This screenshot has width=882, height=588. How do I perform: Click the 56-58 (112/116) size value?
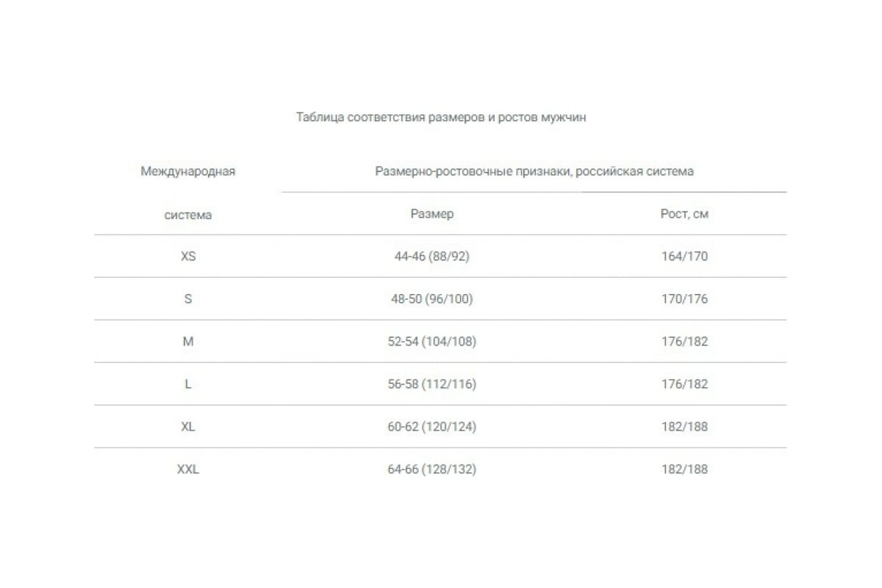tap(432, 384)
